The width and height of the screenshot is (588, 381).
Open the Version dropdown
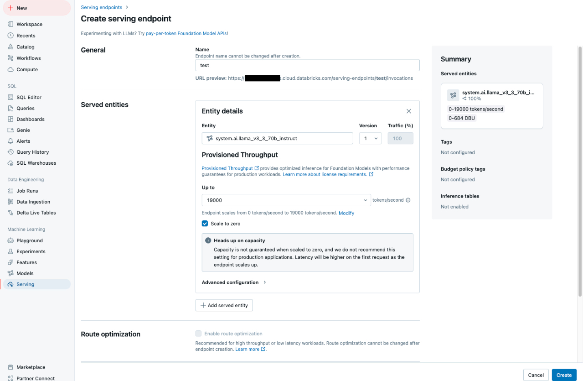[370, 138]
